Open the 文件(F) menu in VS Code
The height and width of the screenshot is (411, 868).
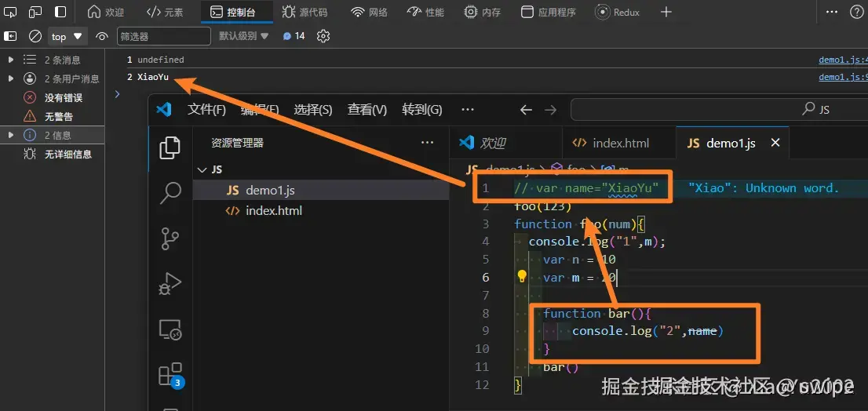(x=207, y=110)
